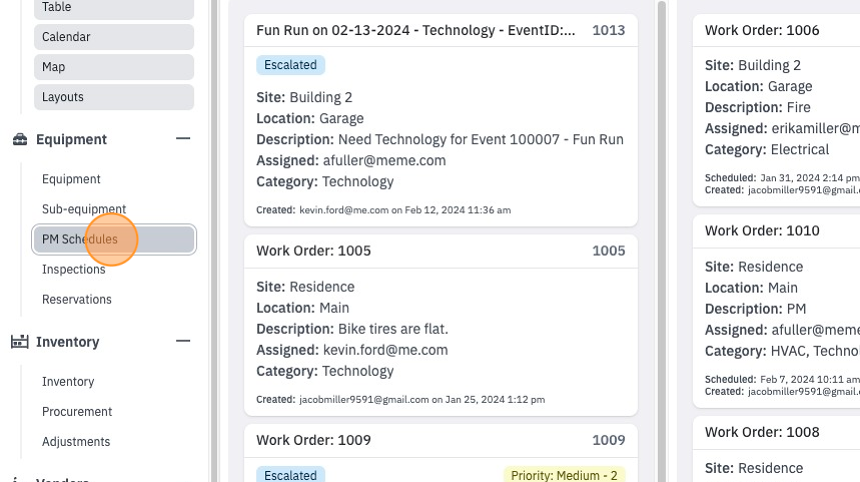
Task: Go to Sub-equipment page
Action: pos(84,209)
